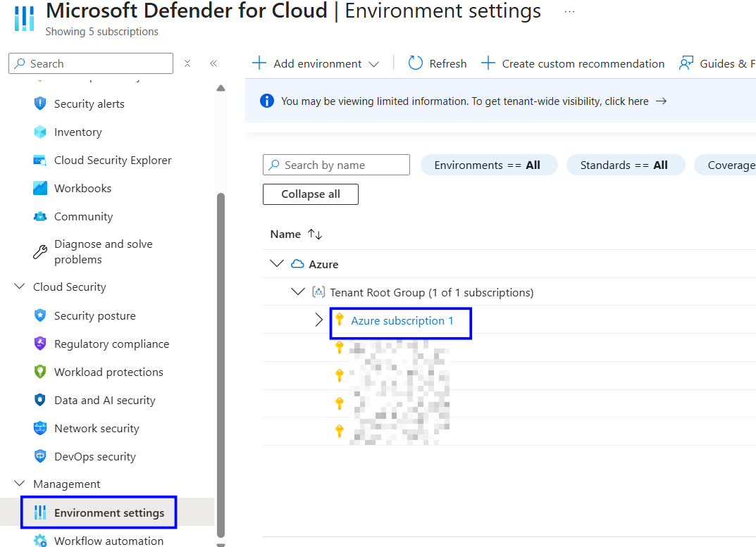Click the Inventory cube icon
Screen dimensions: 756x547
pos(40,132)
